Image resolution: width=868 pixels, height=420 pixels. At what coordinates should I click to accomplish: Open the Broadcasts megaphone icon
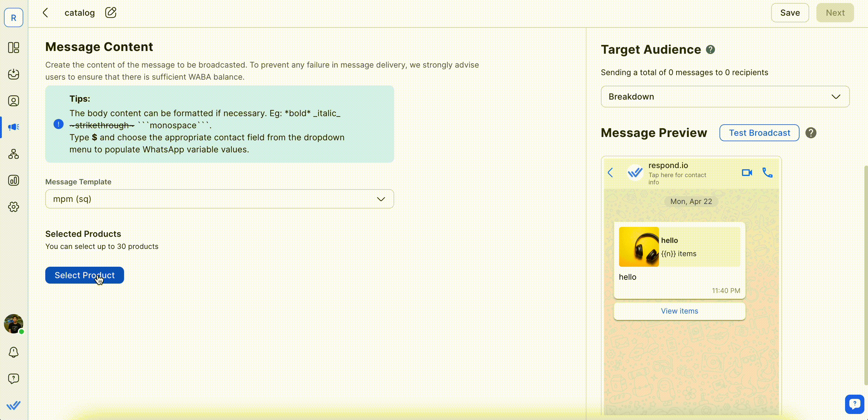14,127
